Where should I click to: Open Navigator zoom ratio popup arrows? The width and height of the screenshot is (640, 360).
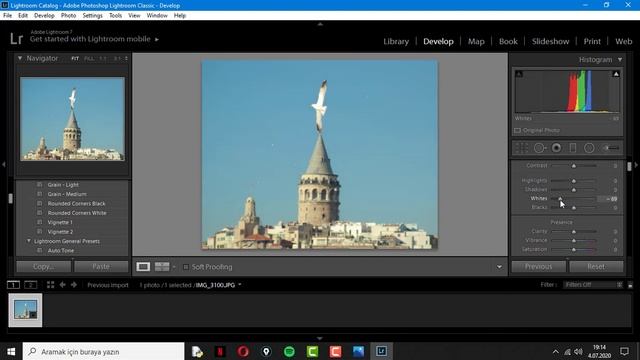point(126,58)
